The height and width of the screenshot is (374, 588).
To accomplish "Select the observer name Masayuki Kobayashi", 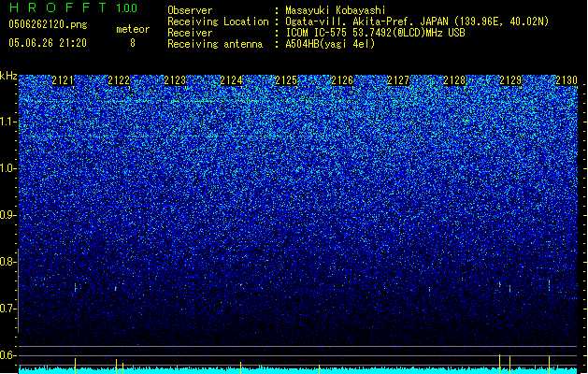I will [x=336, y=10].
